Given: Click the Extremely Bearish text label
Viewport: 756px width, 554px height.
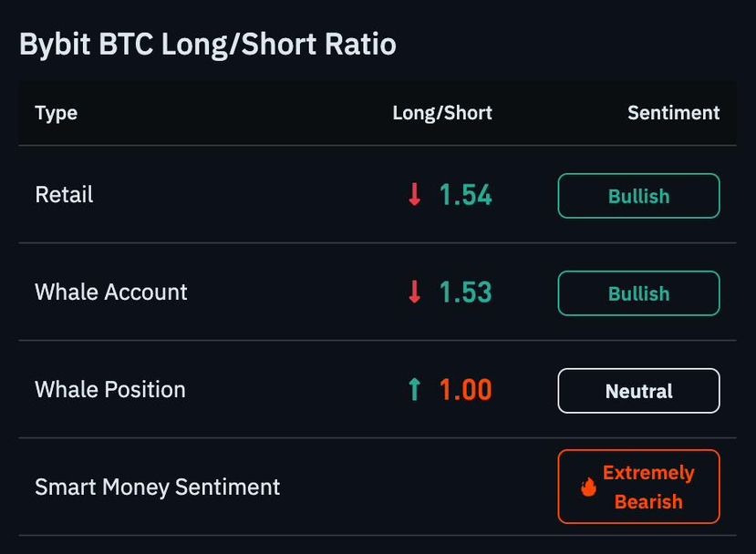Looking at the screenshot, I should 648,487.
